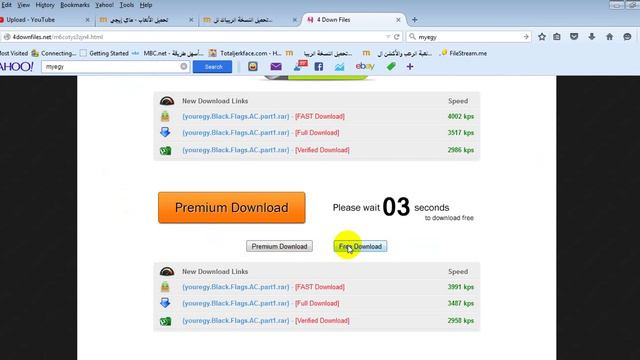
Task: Click the top Full Download blue arrow icon
Action: [165, 132]
